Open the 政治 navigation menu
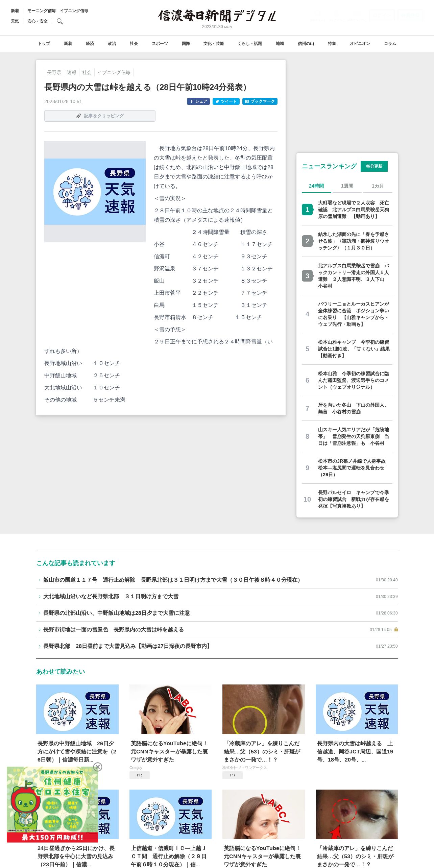 tap(112, 44)
